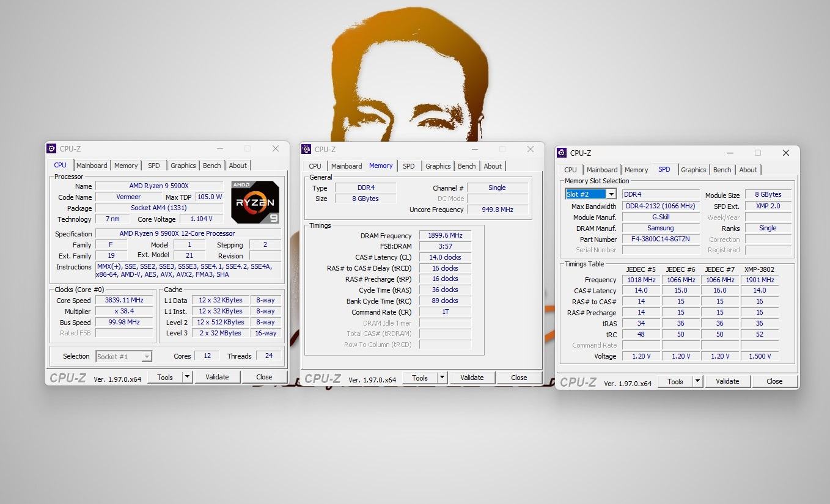Click the Package value Socket AM4 (1331)

click(x=159, y=208)
